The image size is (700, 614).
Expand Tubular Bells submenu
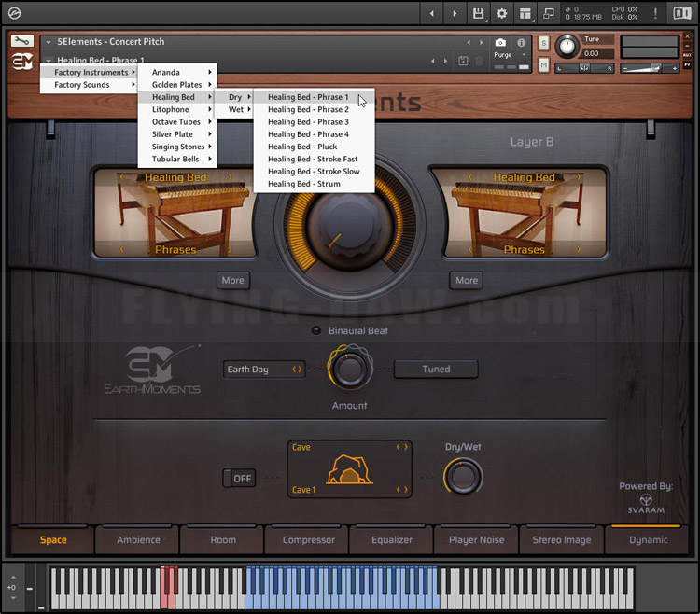pyautogui.click(x=177, y=159)
